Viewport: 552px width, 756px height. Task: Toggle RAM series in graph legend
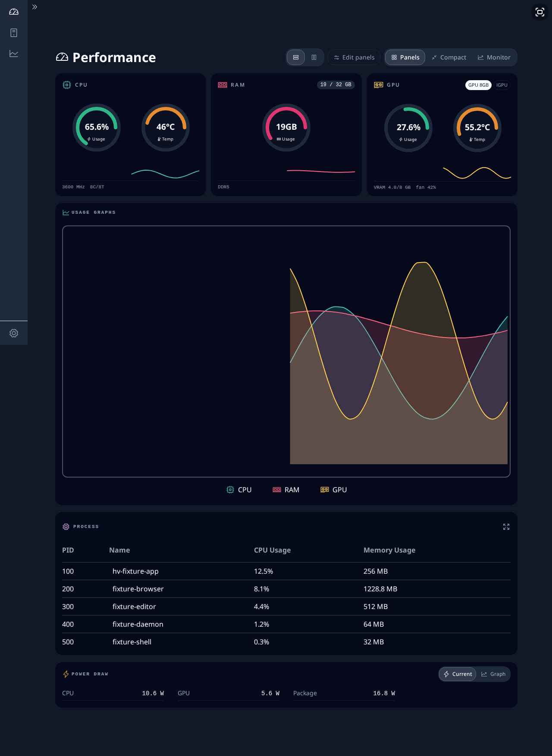tap(286, 490)
